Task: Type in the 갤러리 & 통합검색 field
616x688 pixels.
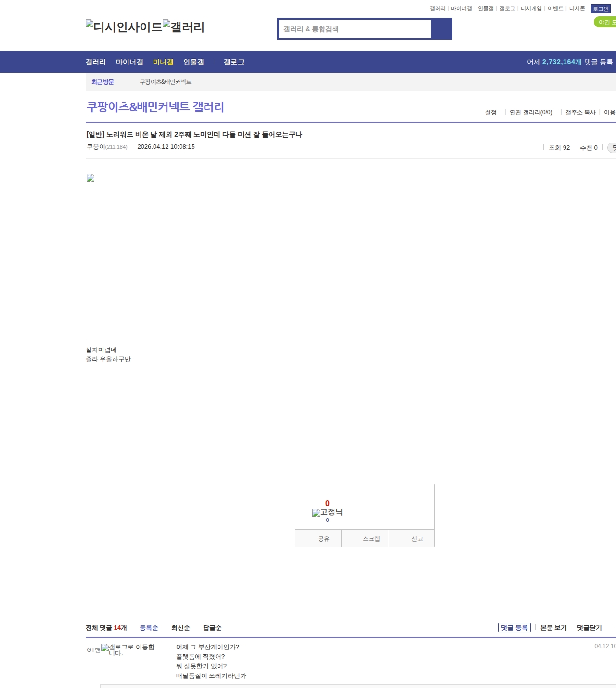Action: pos(355,29)
